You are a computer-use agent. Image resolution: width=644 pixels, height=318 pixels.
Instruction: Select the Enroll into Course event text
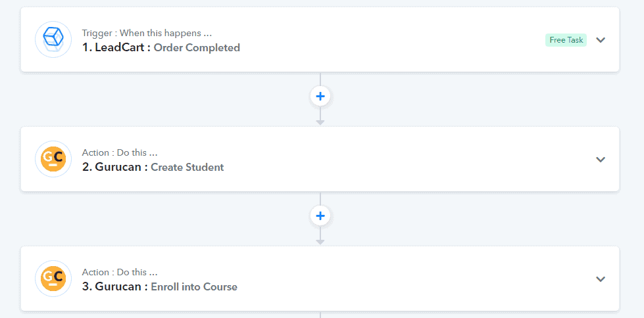[194, 286]
